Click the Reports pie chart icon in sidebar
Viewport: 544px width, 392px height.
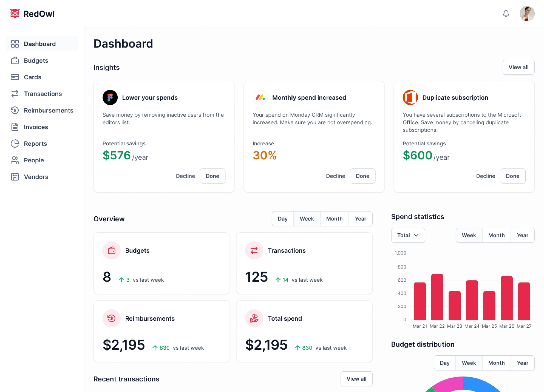[15, 143]
